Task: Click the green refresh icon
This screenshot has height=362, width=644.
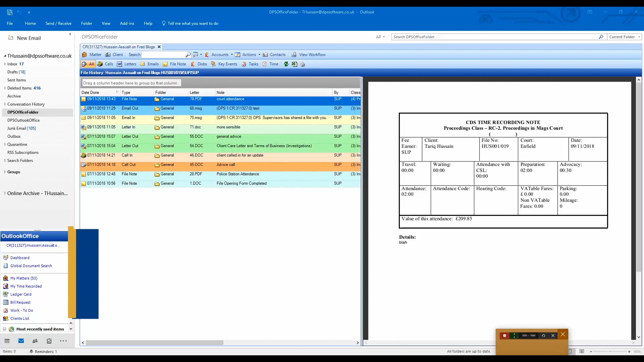Action: tap(286, 64)
